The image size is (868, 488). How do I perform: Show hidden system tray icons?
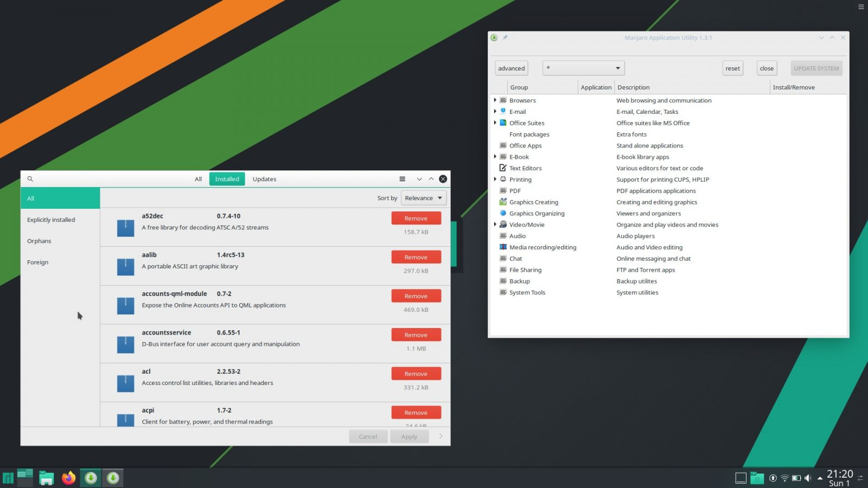[820, 478]
